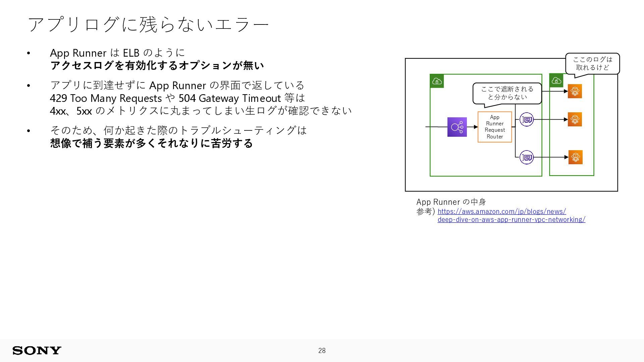Click the text 504 Gateway Timeout

230,98
